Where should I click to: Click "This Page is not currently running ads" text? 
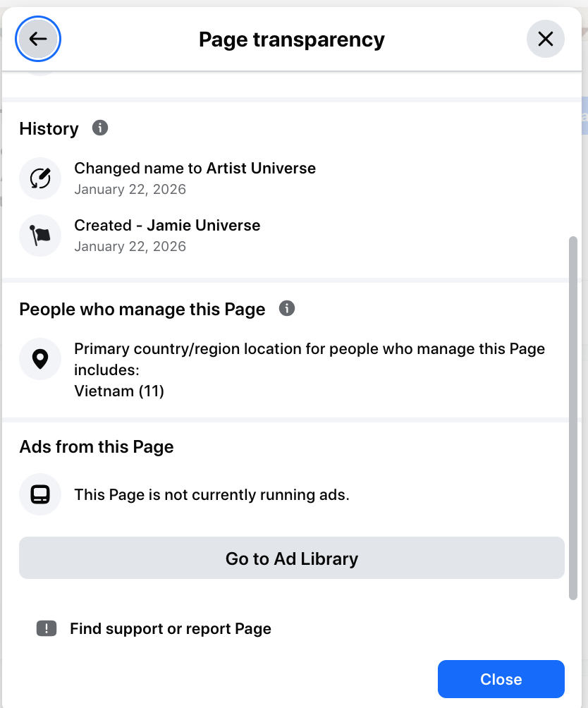point(212,494)
